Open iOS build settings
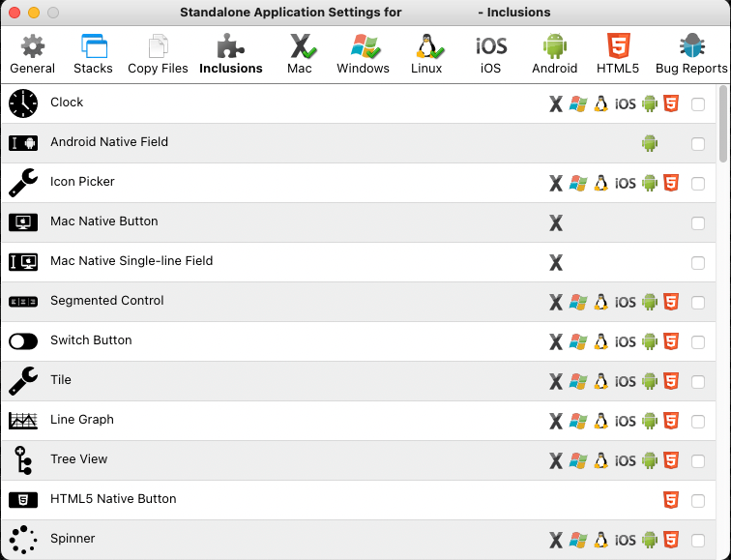The width and height of the screenshot is (731, 560). point(490,53)
